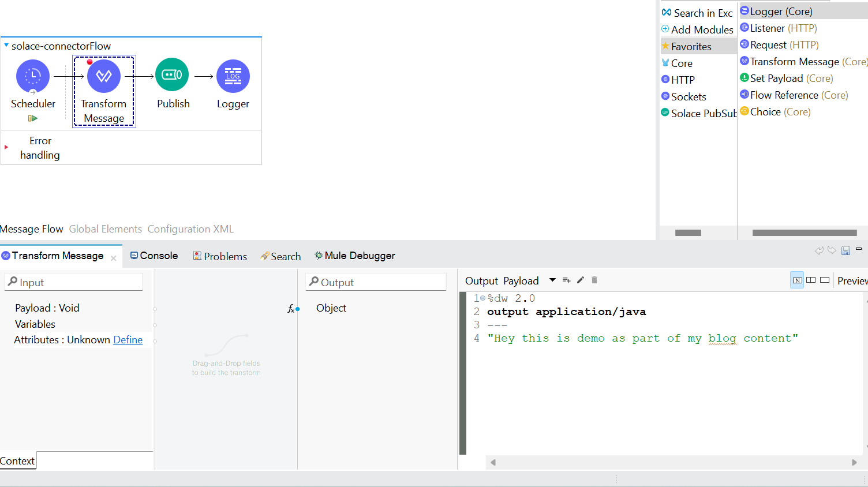Click the Publish connector icon
Viewport: 868px width, 487px height.
[x=172, y=75]
